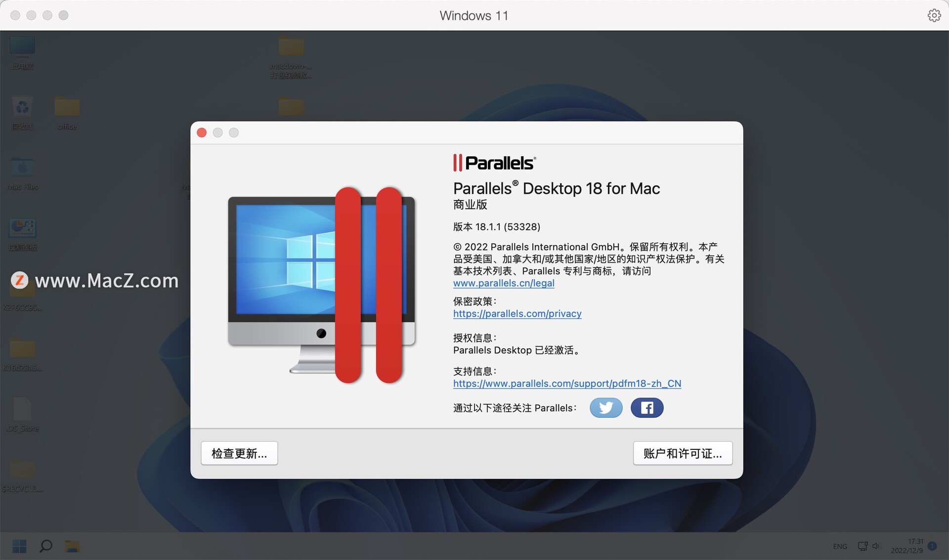The width and height of the screenshot is (949, 560).
Task: Open 账户和许可证 account settings
Action: point(683,453)
